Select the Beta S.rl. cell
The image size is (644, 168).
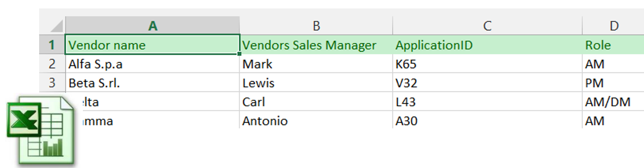click(153, 83)
